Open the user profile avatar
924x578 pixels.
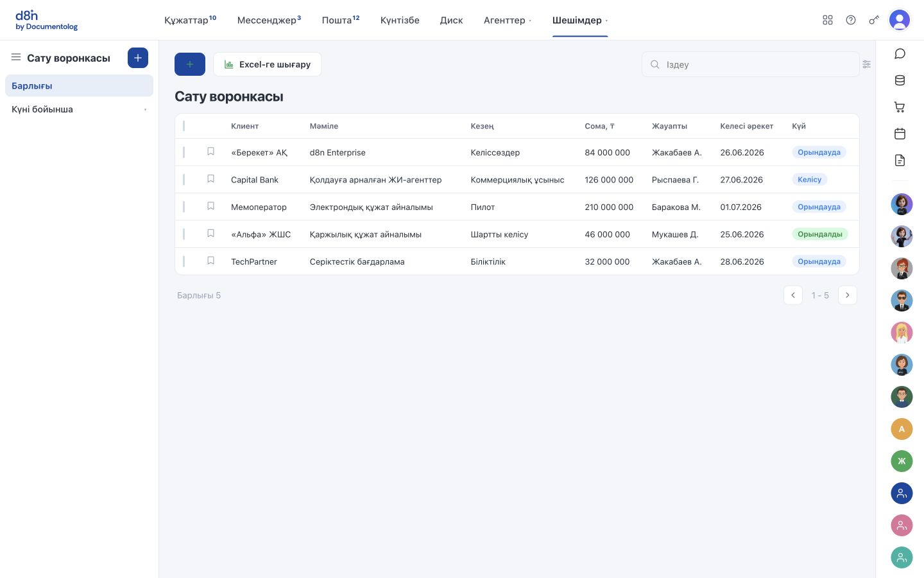900,20
